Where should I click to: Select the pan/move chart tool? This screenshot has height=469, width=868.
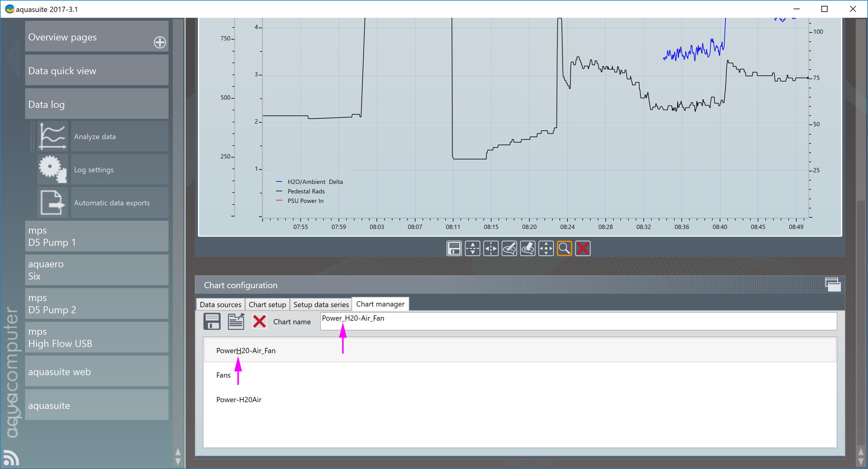coord(546,249)
